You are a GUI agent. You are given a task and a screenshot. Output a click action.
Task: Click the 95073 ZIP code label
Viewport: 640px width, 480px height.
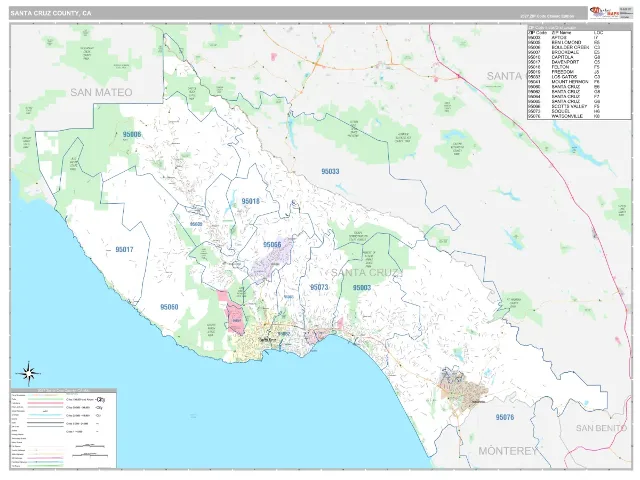[319, 287]
